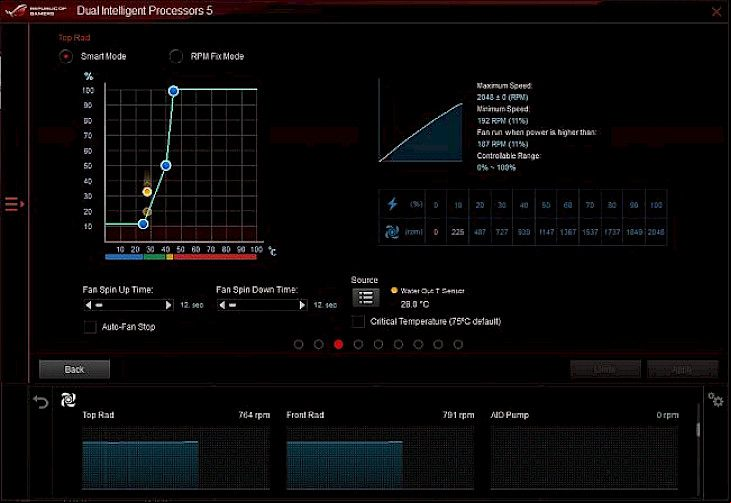
Task: Click the return arrow icon in bottom panel
Action: click(x=41, y=401)
